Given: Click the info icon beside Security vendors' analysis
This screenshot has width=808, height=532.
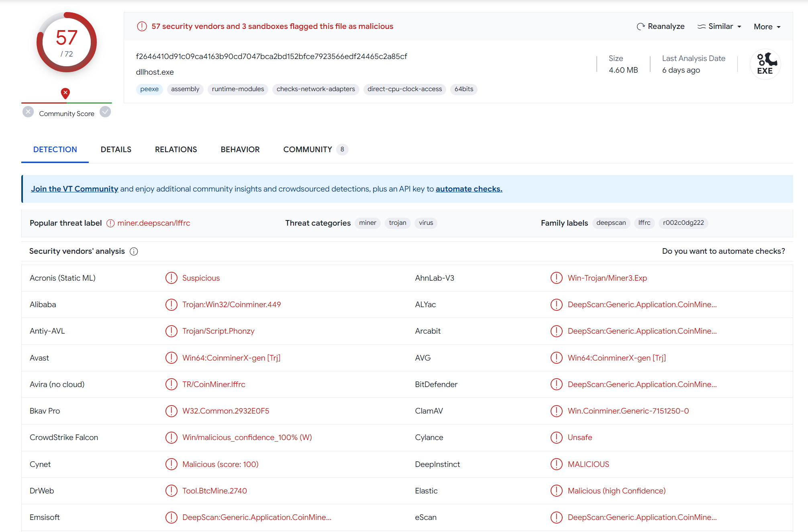Looking at the screenshot, I should [x=134, y=251].
